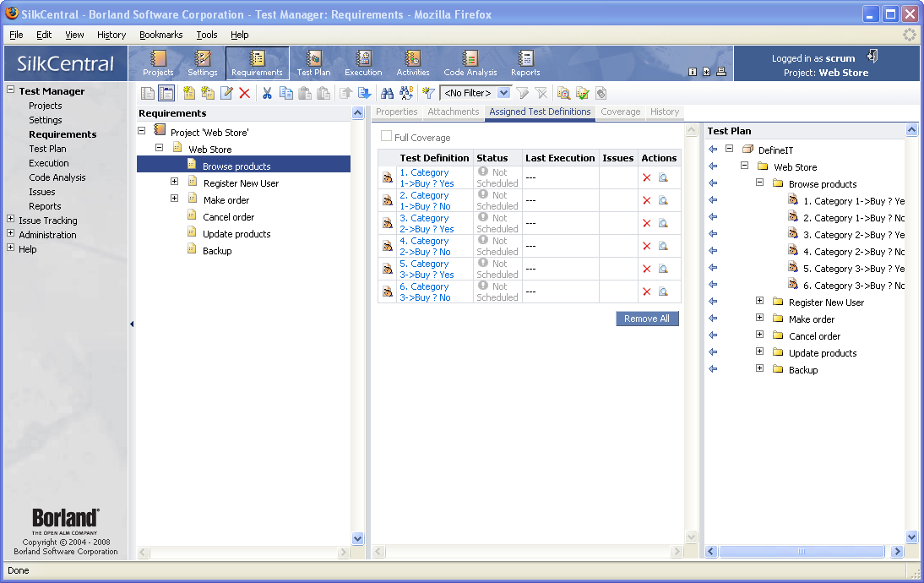Image resolution: width=924 pixels, height=583 pixels.
Task: Click the New Child Requirement toolbar icon
Action: point(208,93)
